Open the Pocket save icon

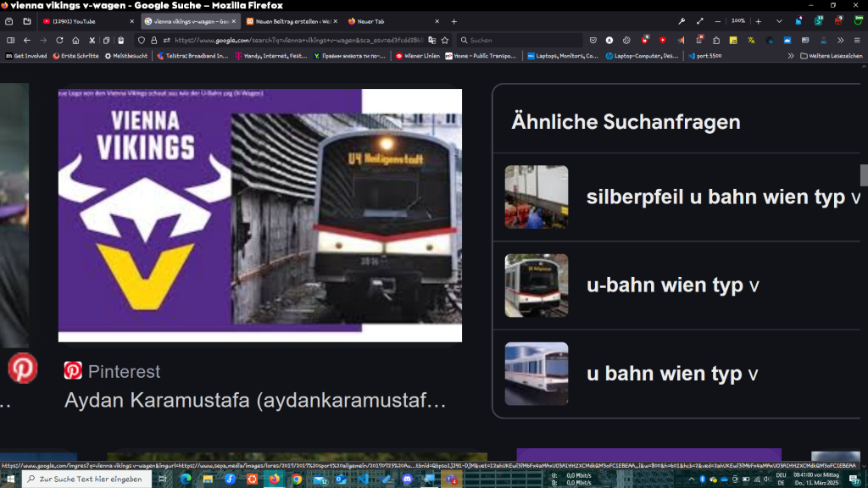click(593, 41)
